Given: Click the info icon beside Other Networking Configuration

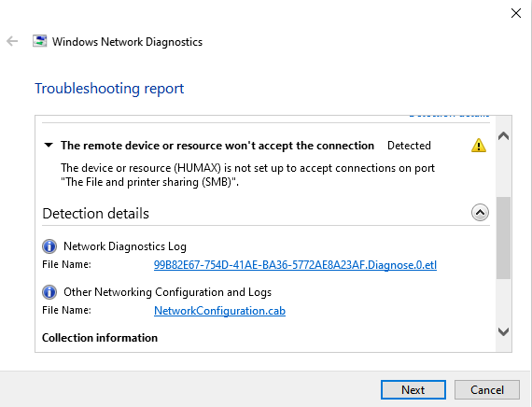Looking at the screenshot, I should point(49,292).
